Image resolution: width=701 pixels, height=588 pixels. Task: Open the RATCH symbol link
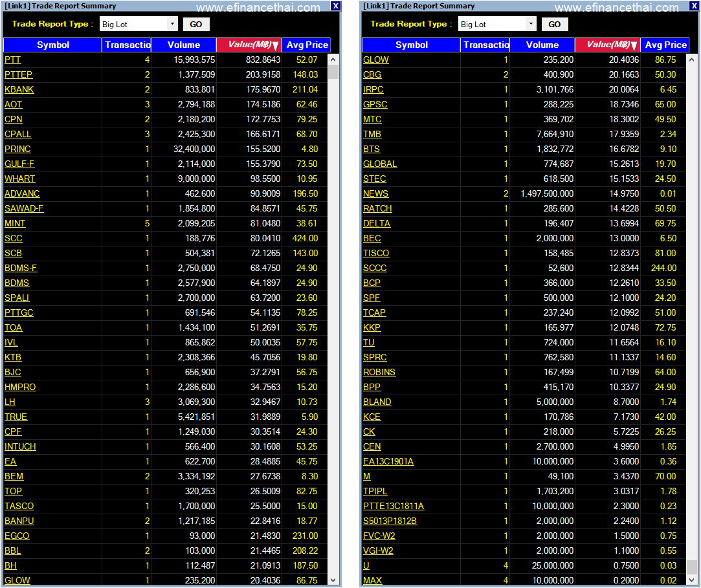click(377, 208)
